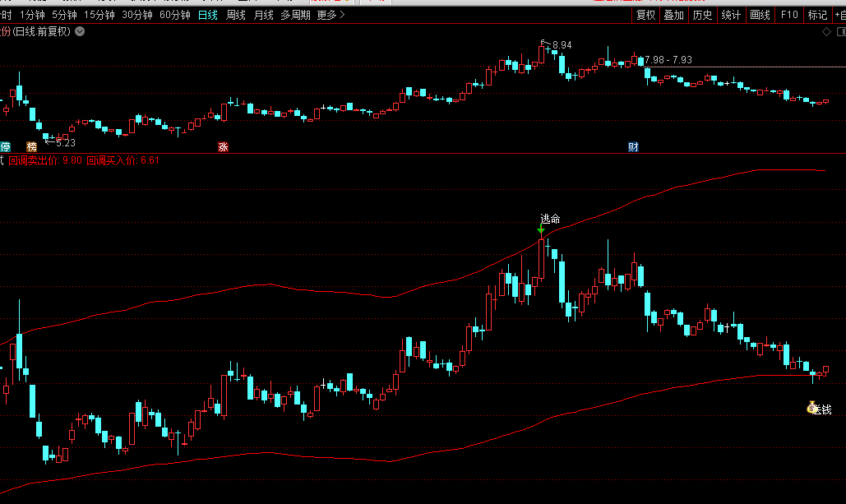Viewport: 846px width, 504px height.
Task: Select the 多周期 multi-period view
Action: [295, 15]
